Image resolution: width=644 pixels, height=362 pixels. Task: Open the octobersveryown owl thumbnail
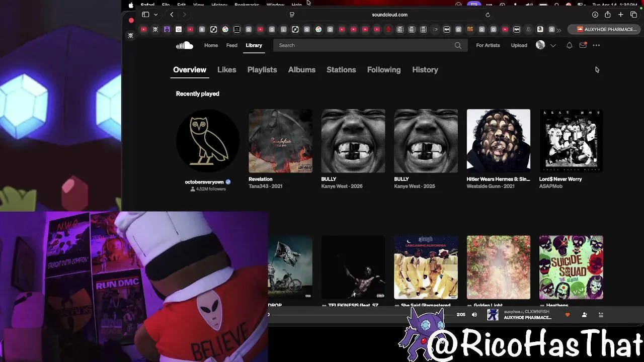tap(208, 141)
